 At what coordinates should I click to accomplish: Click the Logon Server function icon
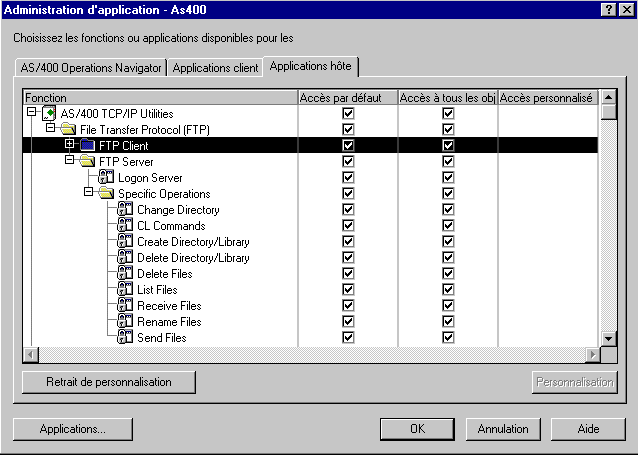pos(106,177)
